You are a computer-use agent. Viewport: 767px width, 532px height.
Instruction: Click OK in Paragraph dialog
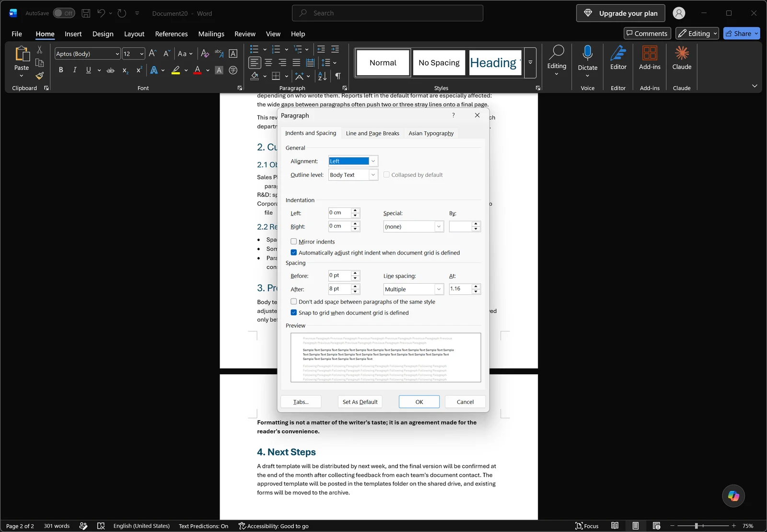(x=419, y=402)
